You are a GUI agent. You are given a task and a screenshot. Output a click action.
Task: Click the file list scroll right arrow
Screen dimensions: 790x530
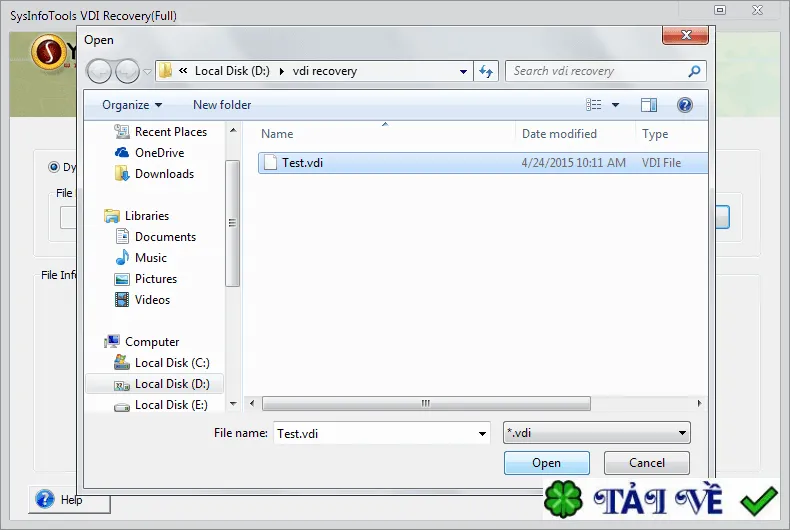click(699, 403)
